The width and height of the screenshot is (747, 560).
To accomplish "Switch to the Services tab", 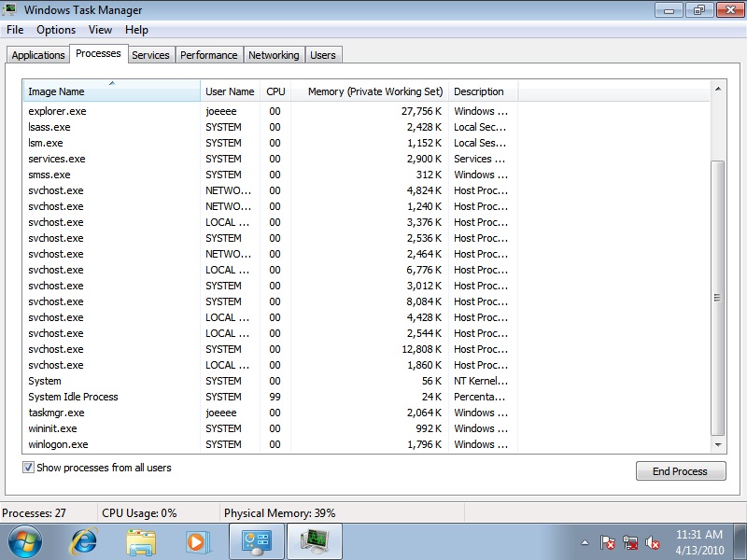I will coord(150,55).
